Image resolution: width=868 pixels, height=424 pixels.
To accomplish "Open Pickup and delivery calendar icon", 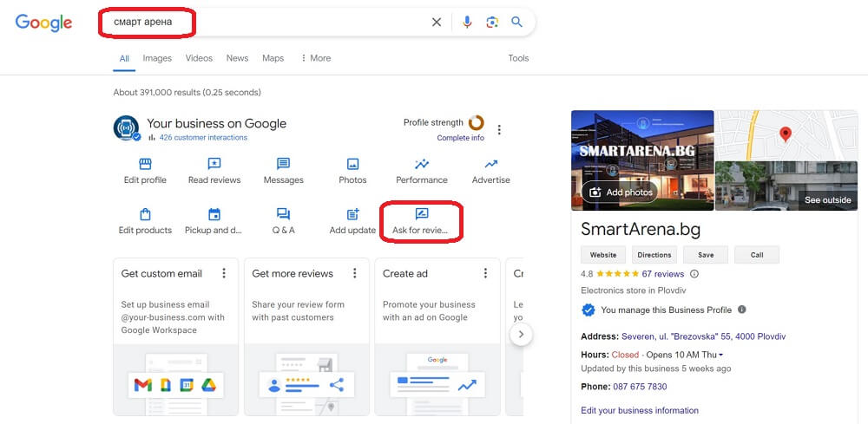I will point(214,214).
